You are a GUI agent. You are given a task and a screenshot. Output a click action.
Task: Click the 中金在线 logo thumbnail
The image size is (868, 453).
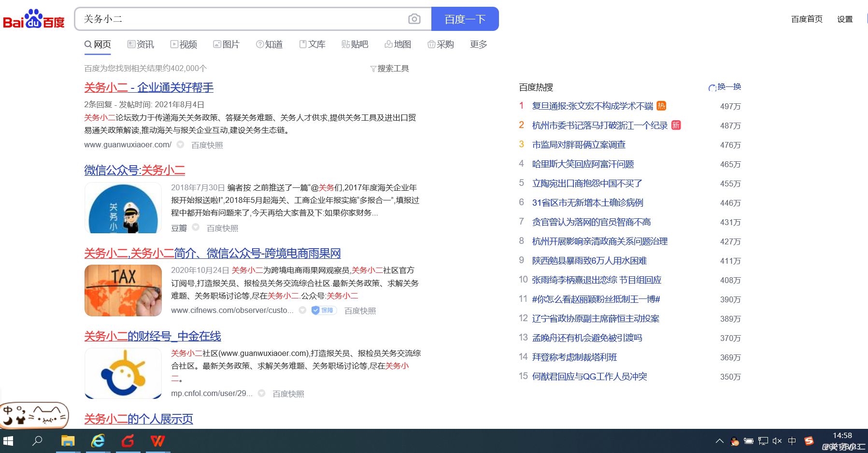(x=123, y=373)
